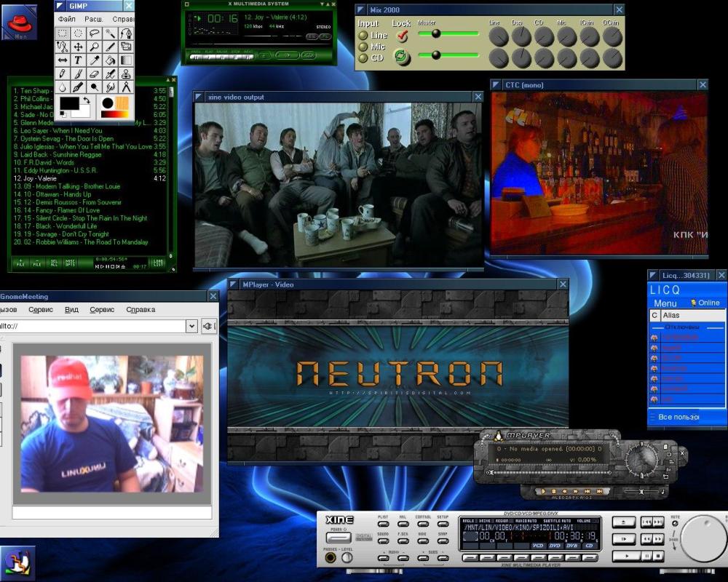Select the Text tool in GIMP toolbox
The width and height of the screenshot is (728, 582).
click(x=78, y=60)
